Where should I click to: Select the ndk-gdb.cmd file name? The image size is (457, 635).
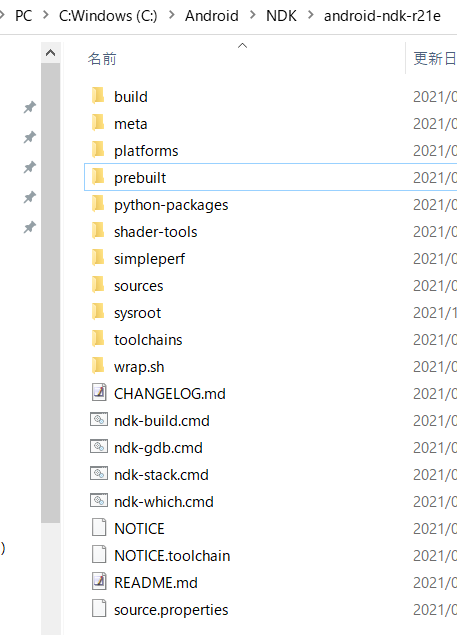[x=158, y=448]
